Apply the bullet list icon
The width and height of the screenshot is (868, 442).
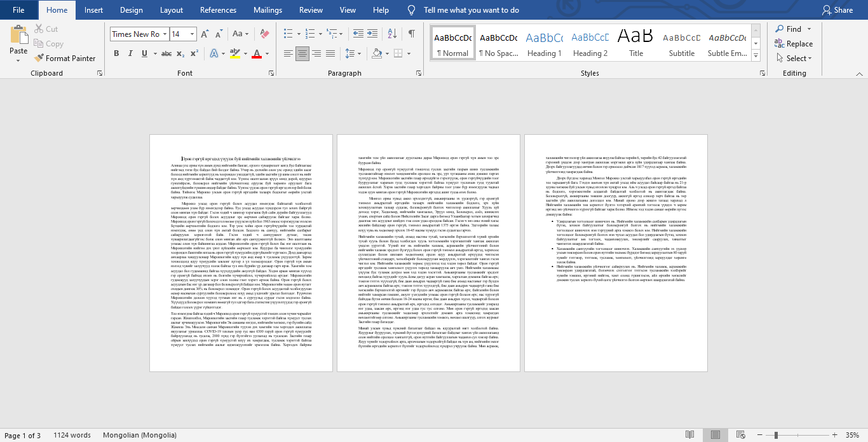pyautogui.click(x=288, y=34)
